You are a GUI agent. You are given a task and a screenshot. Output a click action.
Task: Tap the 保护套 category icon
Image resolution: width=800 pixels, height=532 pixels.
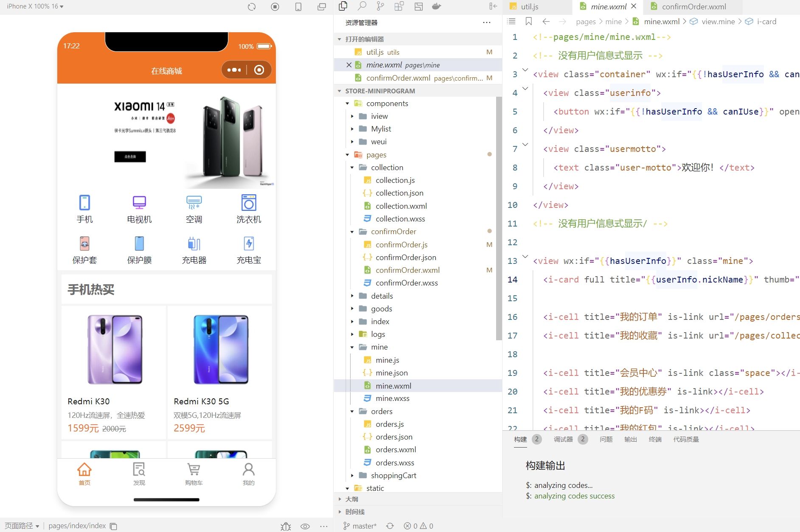(x=84, y=244)
